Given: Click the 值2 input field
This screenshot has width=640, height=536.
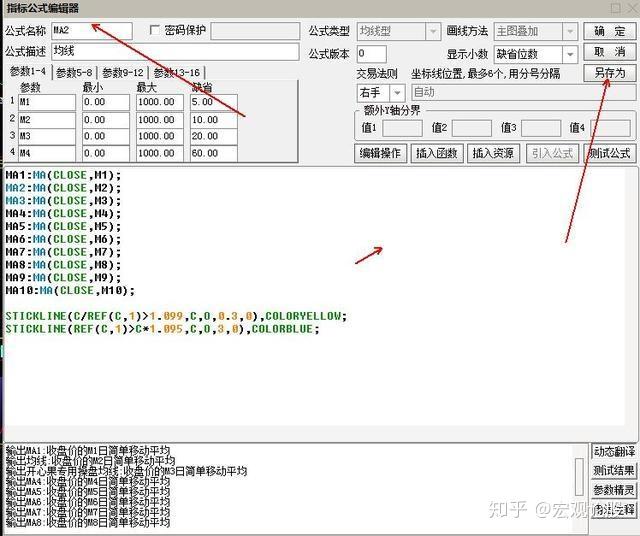Looking at the screenshot, I should 471,128.
